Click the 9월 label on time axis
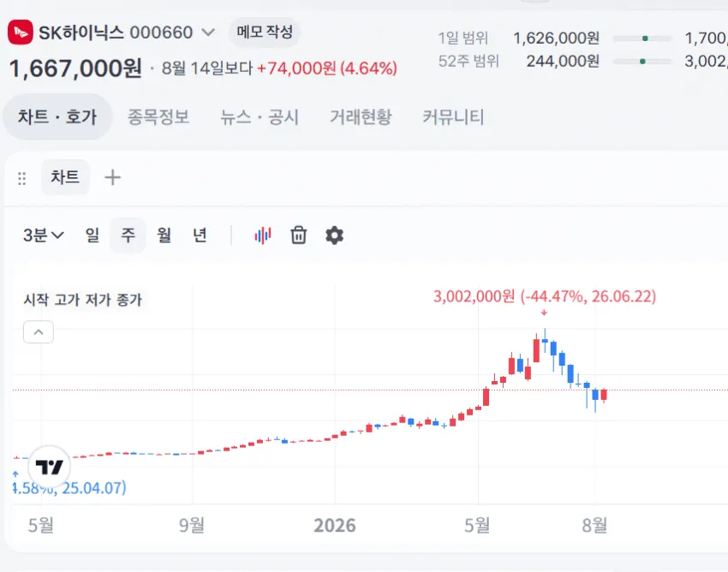 pyautogui.click(x=192, y=526)
